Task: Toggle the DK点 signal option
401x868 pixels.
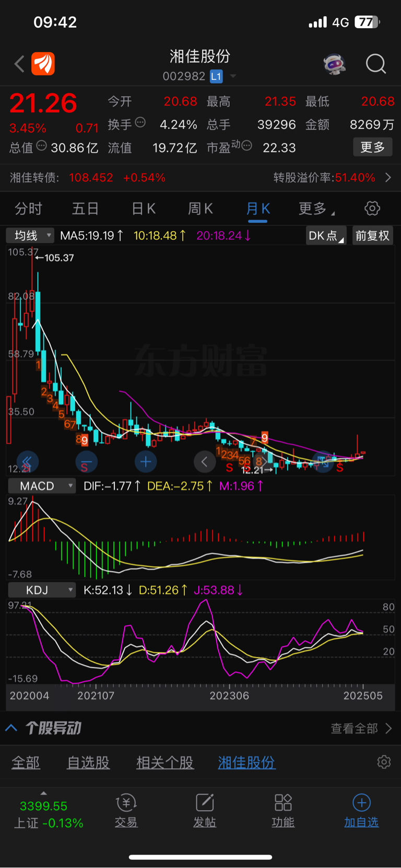Action: tap(326, 235)
